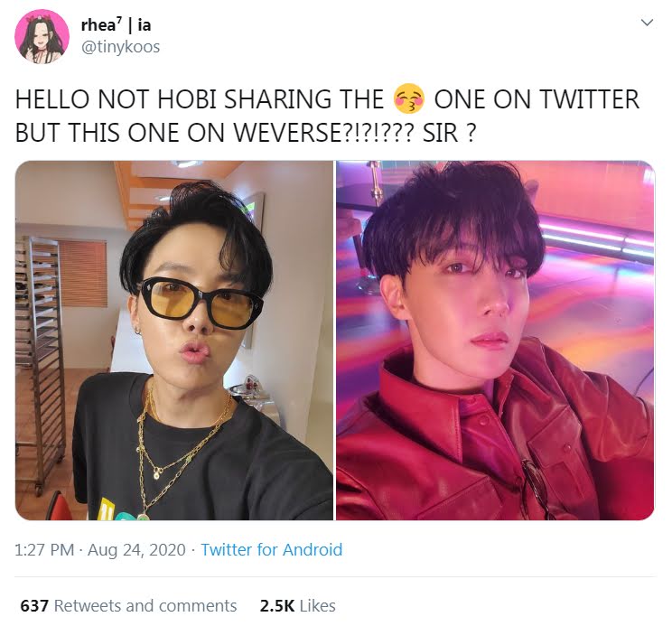This screenshot has height=626, width=672.
Task: Click the ONE ON TWITTER text
Action: 537,99
